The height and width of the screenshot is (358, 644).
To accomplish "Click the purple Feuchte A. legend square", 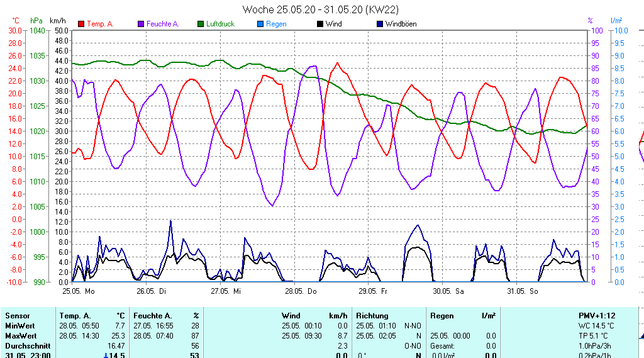I will point(141,24).
